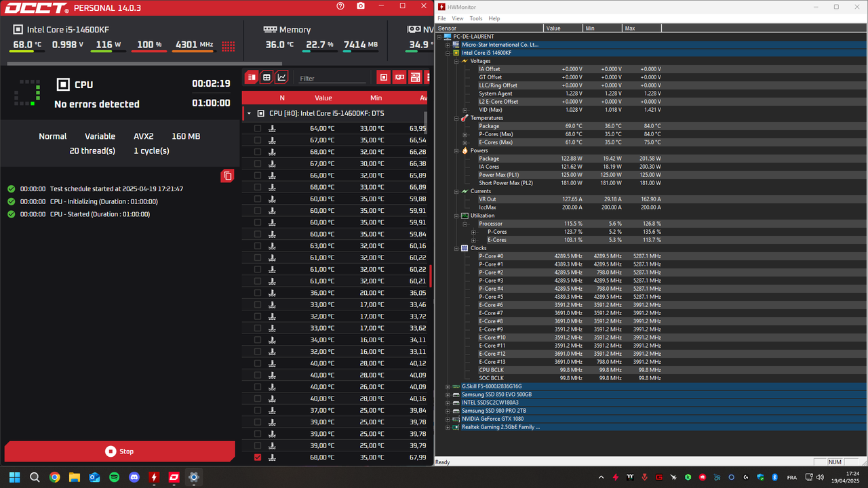Open the Settings app taskbar icon
The image size is (868, 488).
coord(193,477)
